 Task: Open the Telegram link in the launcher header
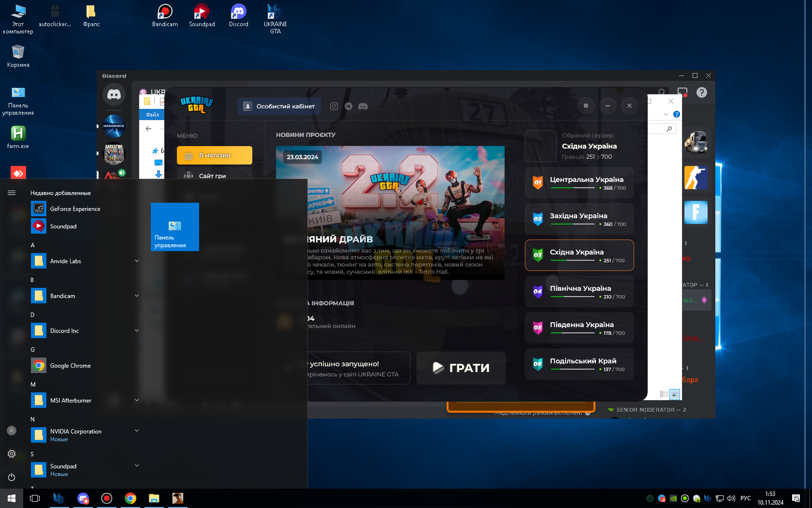coord(348,106)
